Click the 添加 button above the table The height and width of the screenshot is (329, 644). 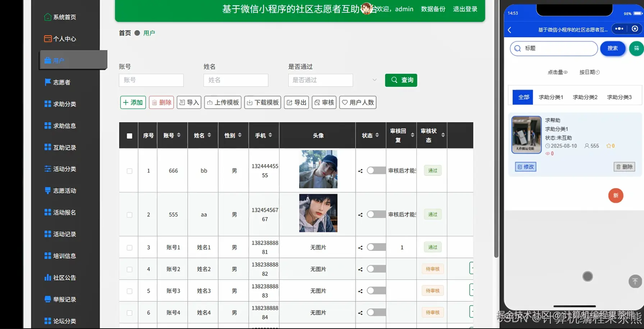tap(133, 102)
